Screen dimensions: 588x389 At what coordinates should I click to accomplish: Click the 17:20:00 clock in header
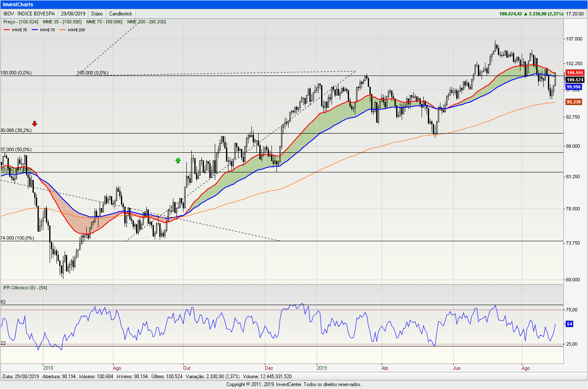click(x=575, y=14)
